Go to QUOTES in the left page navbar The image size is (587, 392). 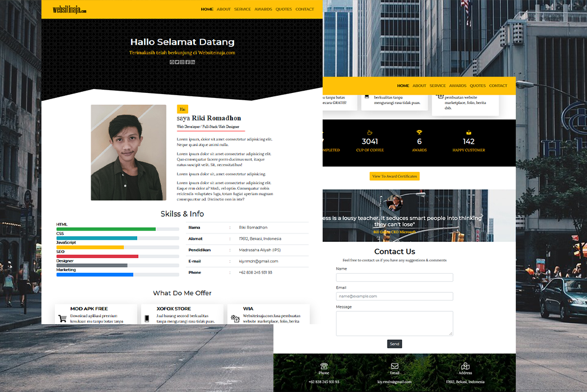284,10
